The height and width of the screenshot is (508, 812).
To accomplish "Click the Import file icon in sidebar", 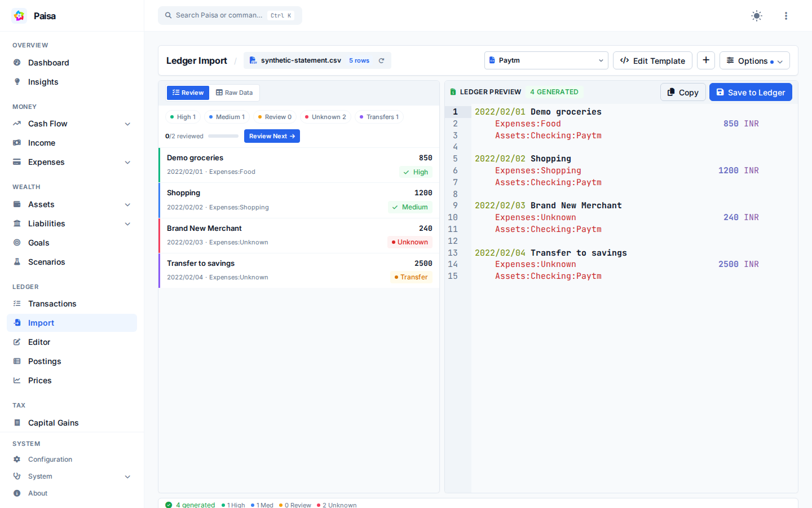I will point(17,323).
